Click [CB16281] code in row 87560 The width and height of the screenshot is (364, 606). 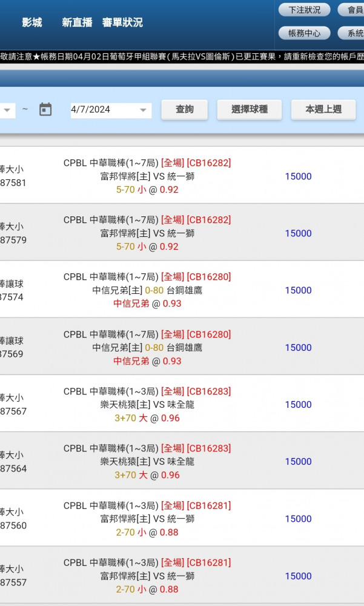click(209, 505)
